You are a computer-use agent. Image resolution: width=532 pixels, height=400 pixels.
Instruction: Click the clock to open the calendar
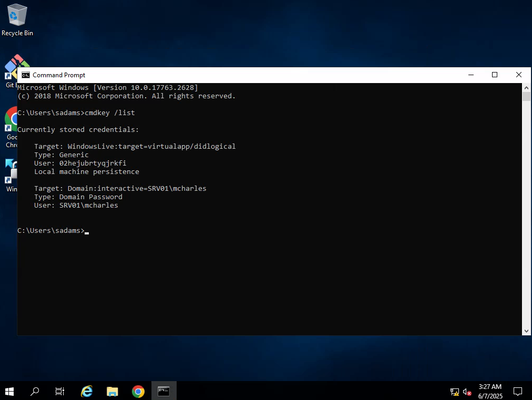point(489,391)
